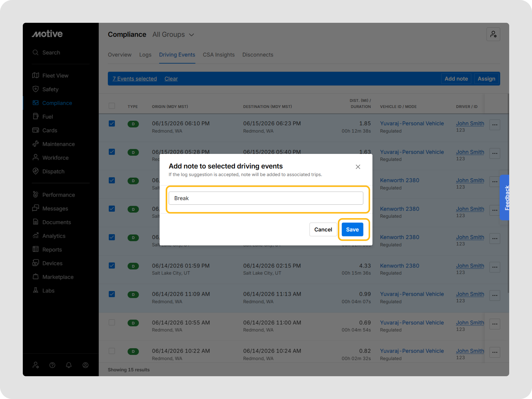The image size is (532, 399).
Task: Check the 06/14/2026 10:55 AM event checkbox
Action: click(112, 322)
